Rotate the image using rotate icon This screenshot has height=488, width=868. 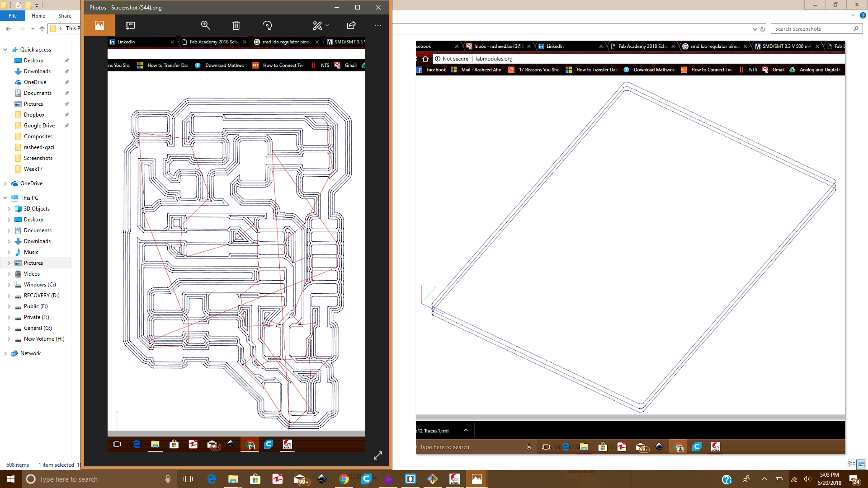point(267,25)
